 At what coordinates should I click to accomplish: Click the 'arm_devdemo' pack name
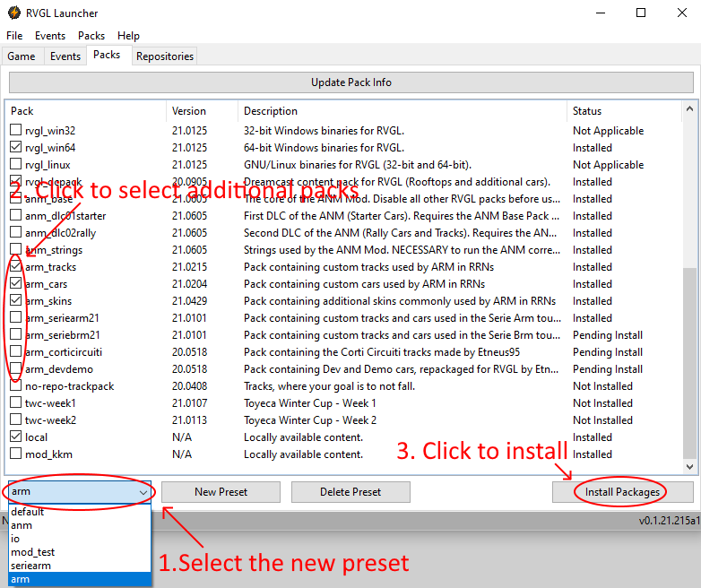[x=59, y=369]
